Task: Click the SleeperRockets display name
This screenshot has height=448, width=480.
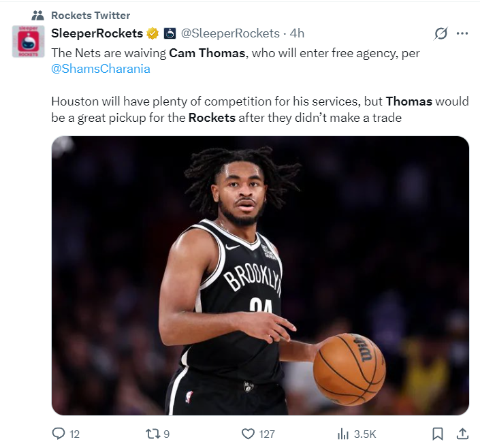Action: 97,33
